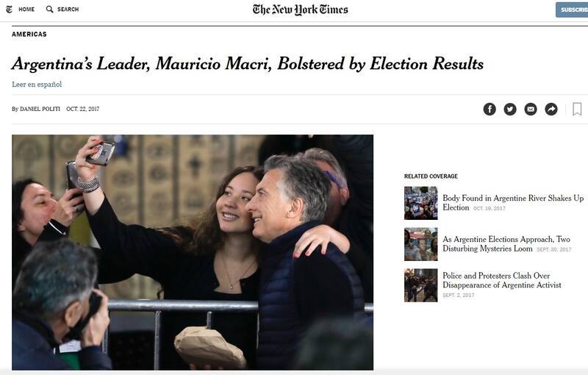Screen dimensions: 588x375
Task: Click the small Times T logo icon
Action: tap(8, 10)
